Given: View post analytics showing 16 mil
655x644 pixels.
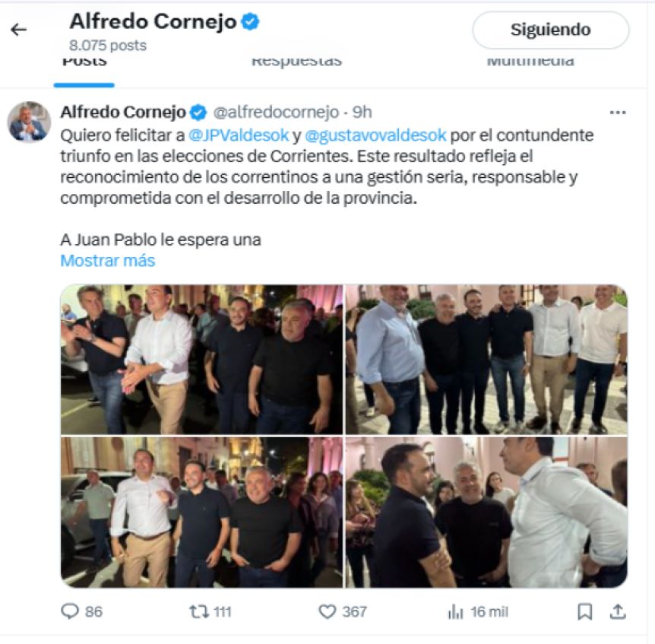Looking at the screenshot, I should point(478,612).
